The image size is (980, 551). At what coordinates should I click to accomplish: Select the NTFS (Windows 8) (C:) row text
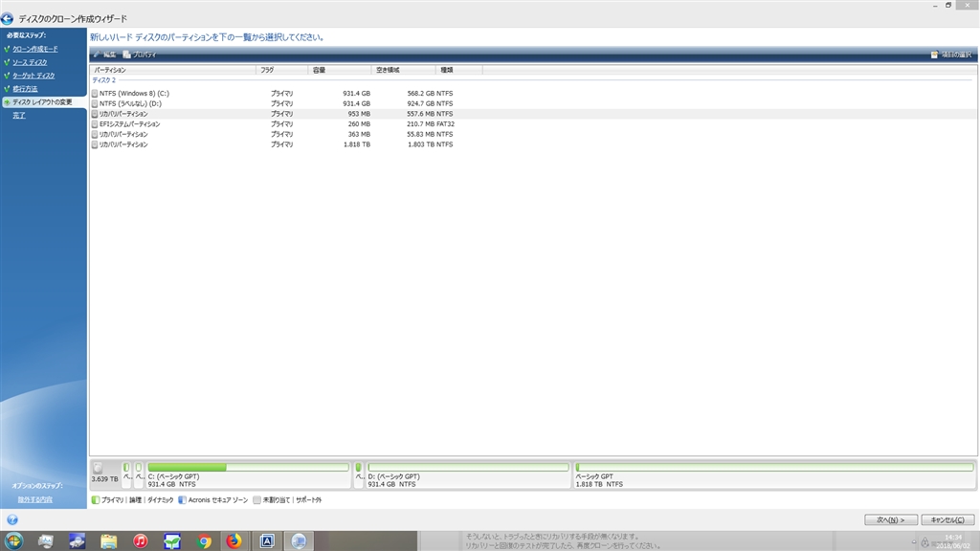pyautogui.click(x=134, y=94)
